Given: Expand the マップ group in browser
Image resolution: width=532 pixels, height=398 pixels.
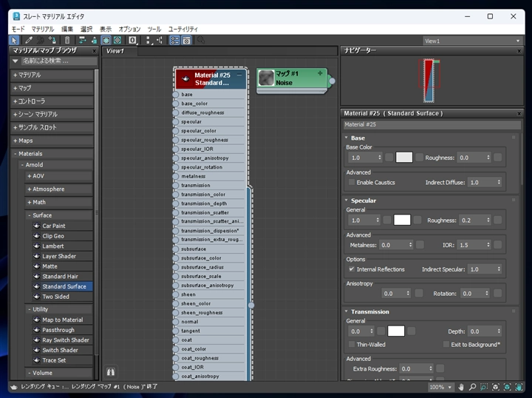Looking at the screenshot, I should pos(52,88).
